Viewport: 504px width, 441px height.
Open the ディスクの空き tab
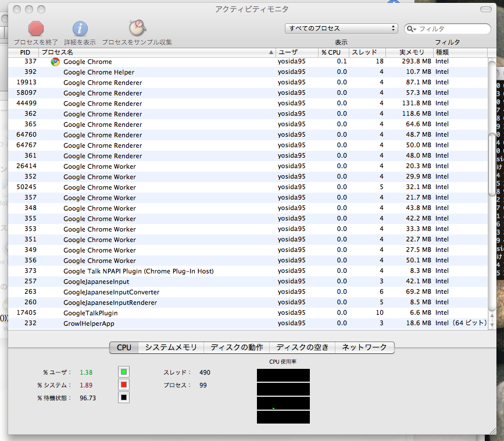point(302,347)
